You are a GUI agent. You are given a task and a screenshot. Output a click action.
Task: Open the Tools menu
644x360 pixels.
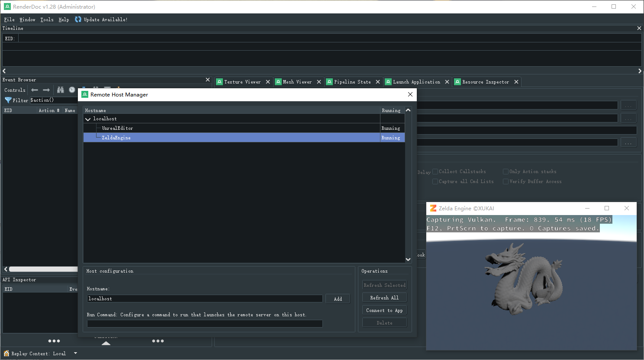(47, 19)
